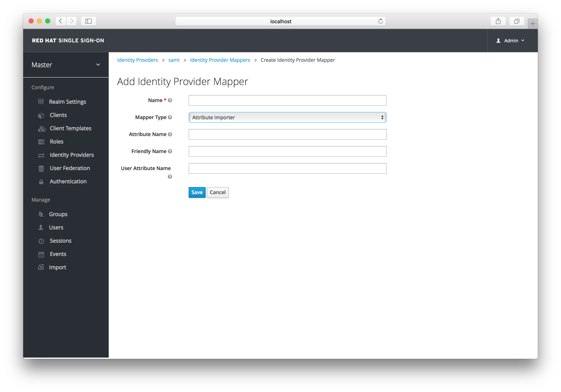The width and height of the screenshot is (561, 392).
Task: Click the Save button
Action: click(197, 192)
